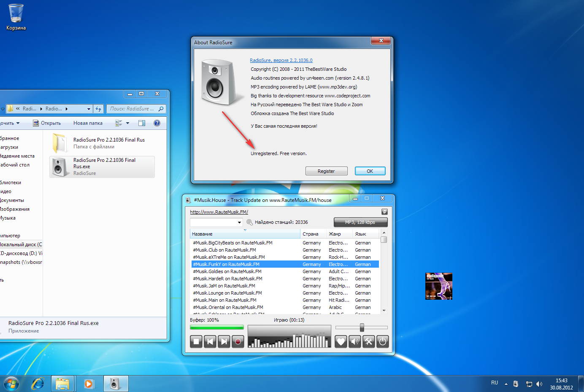Click Новая папка in the Explorer toolbar

pyautogui.click(x=88, y=123)
